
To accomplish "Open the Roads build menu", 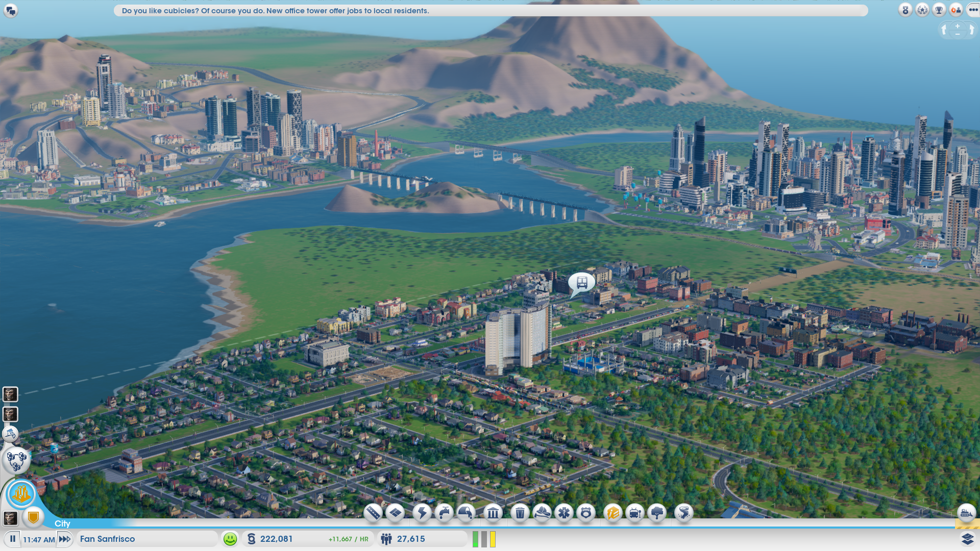I will tap(373, 512).
